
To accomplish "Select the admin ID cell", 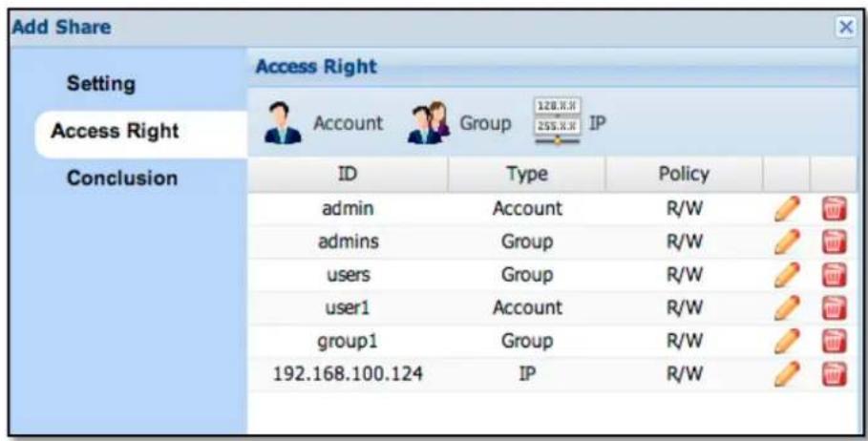I will tap(348, 209).
